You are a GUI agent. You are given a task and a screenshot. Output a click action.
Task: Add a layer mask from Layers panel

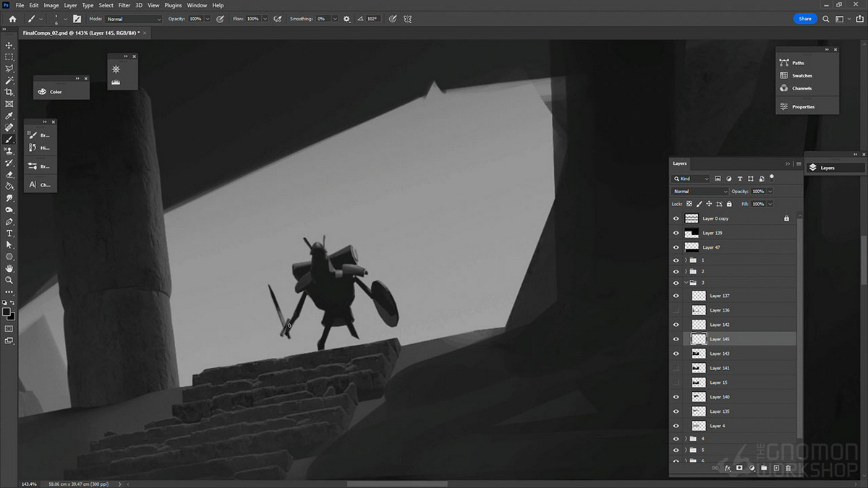739,468
